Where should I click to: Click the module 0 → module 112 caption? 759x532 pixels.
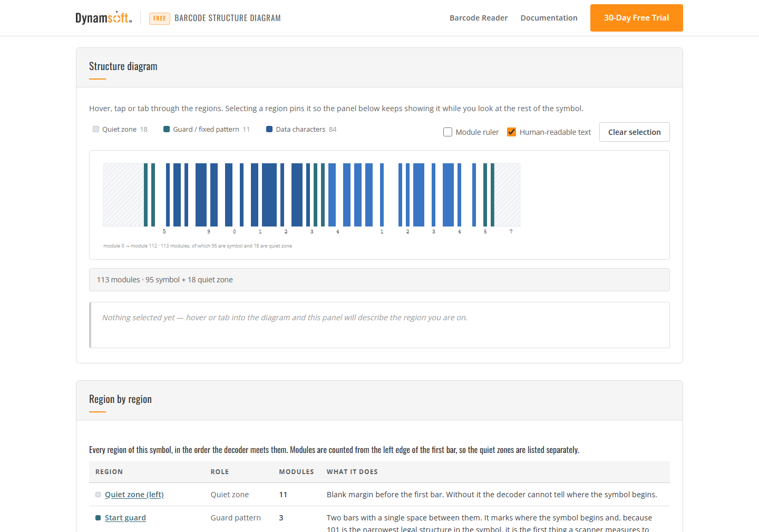pyautogui.click(x=198, y=246)
